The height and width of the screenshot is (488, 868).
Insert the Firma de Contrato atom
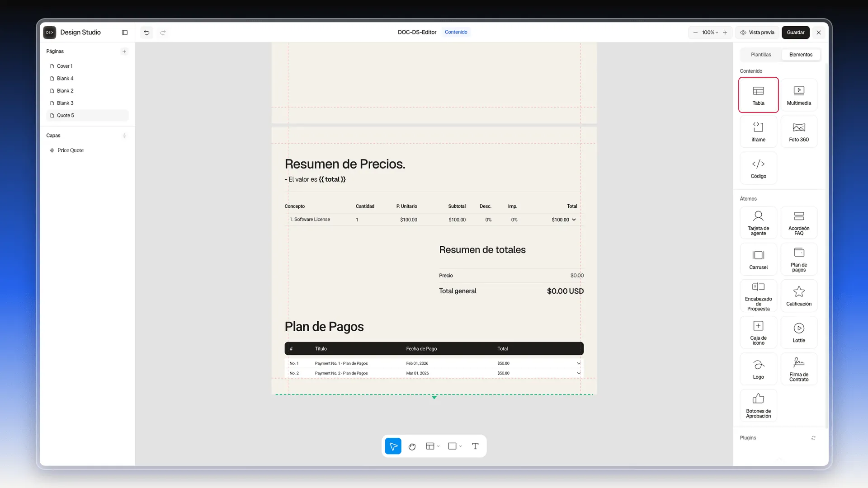(x=799, y=369)
